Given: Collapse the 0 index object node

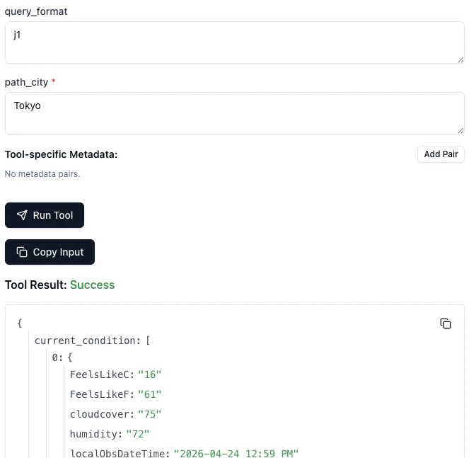Looking at the screenshot, I should 62,357.
